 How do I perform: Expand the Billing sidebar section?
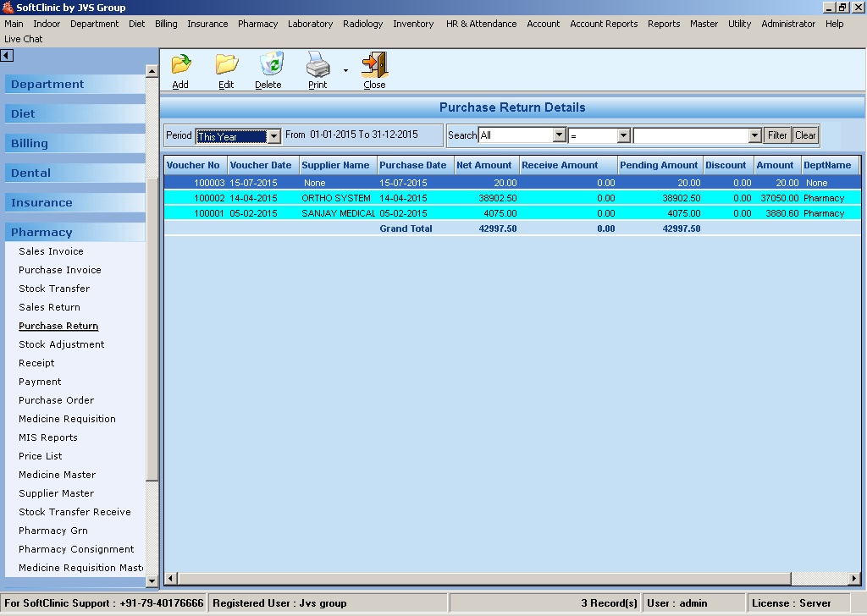30,144
